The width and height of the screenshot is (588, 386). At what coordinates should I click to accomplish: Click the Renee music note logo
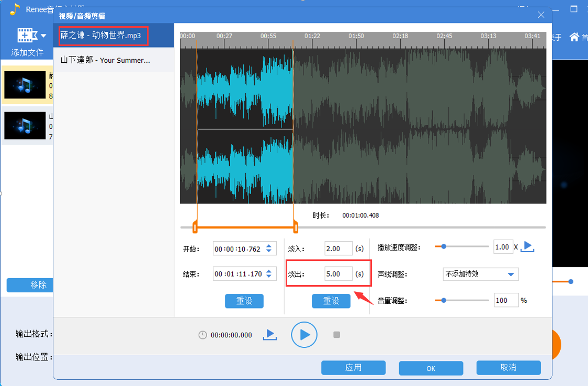pos(15,9)
